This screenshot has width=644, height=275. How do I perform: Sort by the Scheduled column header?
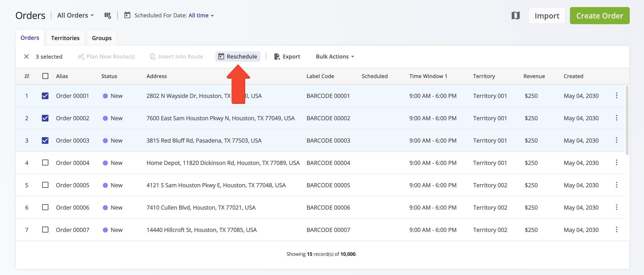coord(375,76)
